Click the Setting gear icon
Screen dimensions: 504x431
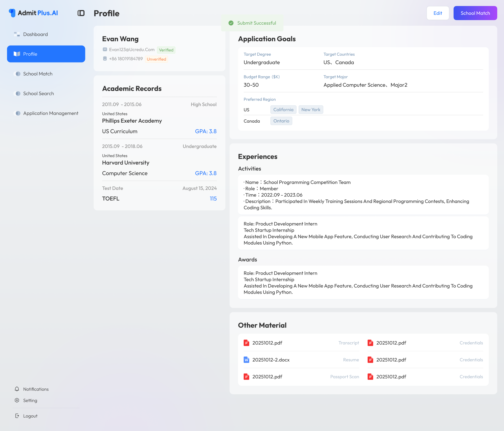pos(17,400)
